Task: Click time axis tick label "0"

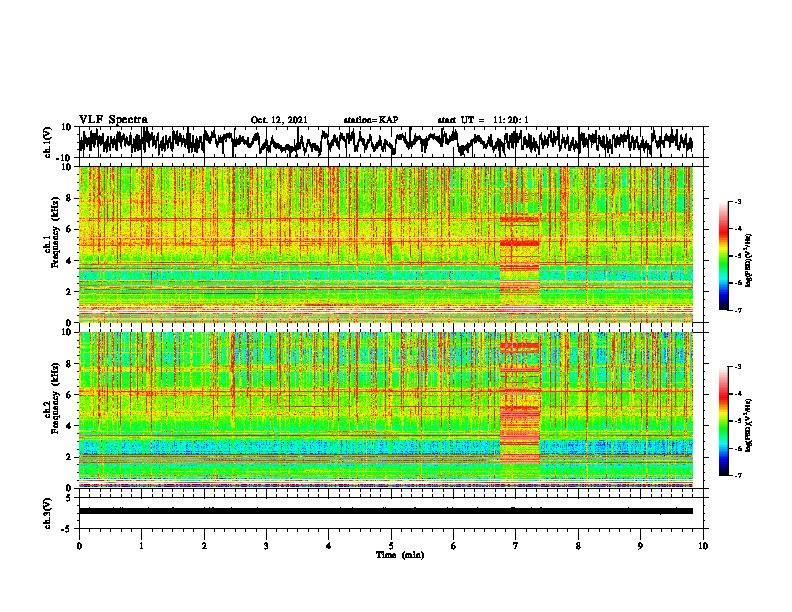Action: (x=79, y=546)
